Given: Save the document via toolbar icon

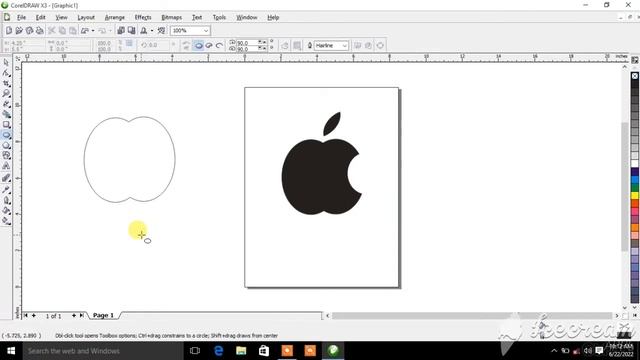Looking at the screenshot, I should tap(29, 31).
